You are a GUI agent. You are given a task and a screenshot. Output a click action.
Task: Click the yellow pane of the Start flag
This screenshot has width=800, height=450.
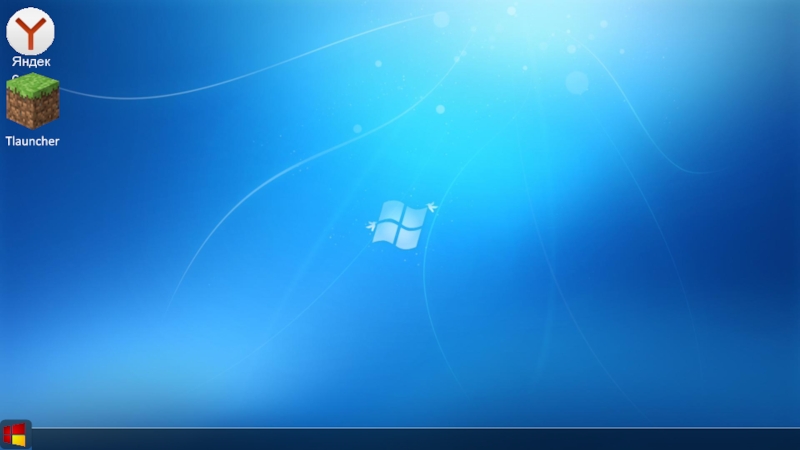pyautogui.click(x=20, y=440)
